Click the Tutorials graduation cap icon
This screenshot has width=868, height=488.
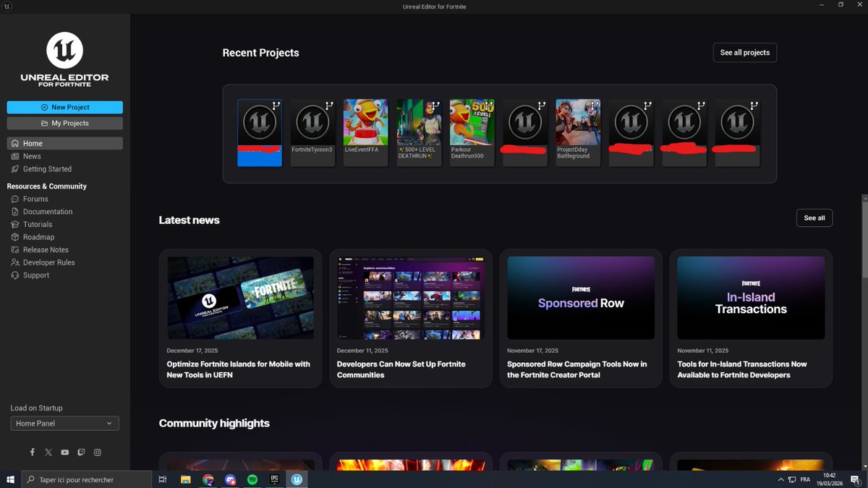[x=16, y=224]
